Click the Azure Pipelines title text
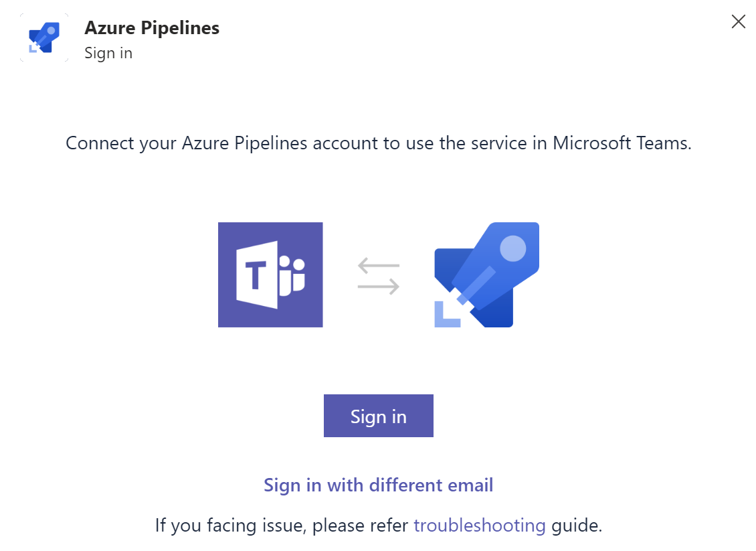This screenshot has height=551, width=756. pyautogui.click(x=152, y=28)
